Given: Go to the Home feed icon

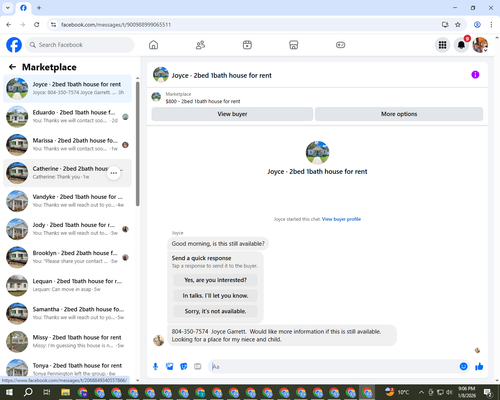Looking at the screenshot, I should click(153, 45).
